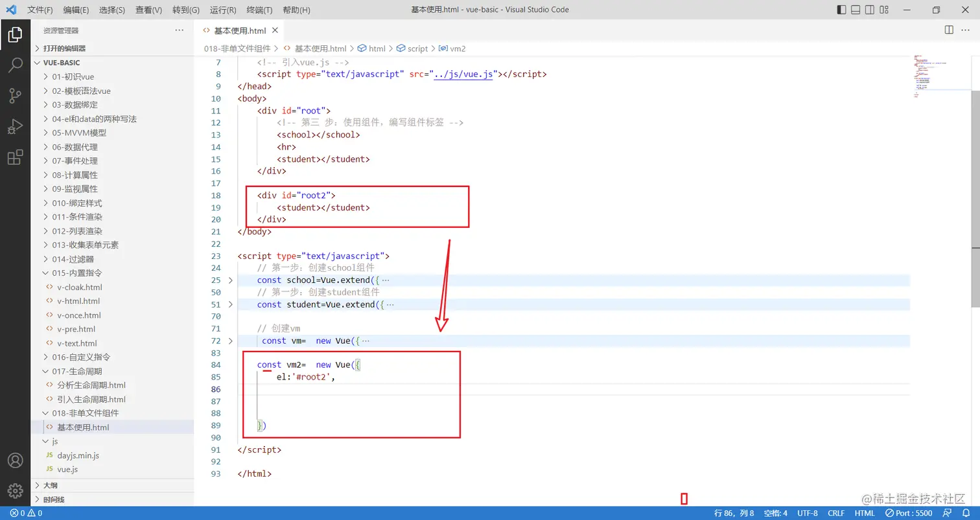Change 空格: 4 indentation setting
980x520 pixels.
pos(775,513)
